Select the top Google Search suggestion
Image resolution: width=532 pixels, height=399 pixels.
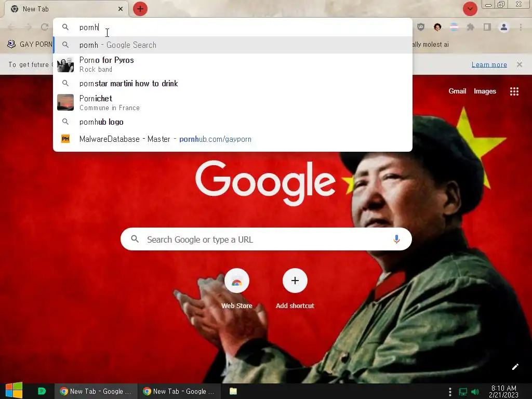click(233, 45)
